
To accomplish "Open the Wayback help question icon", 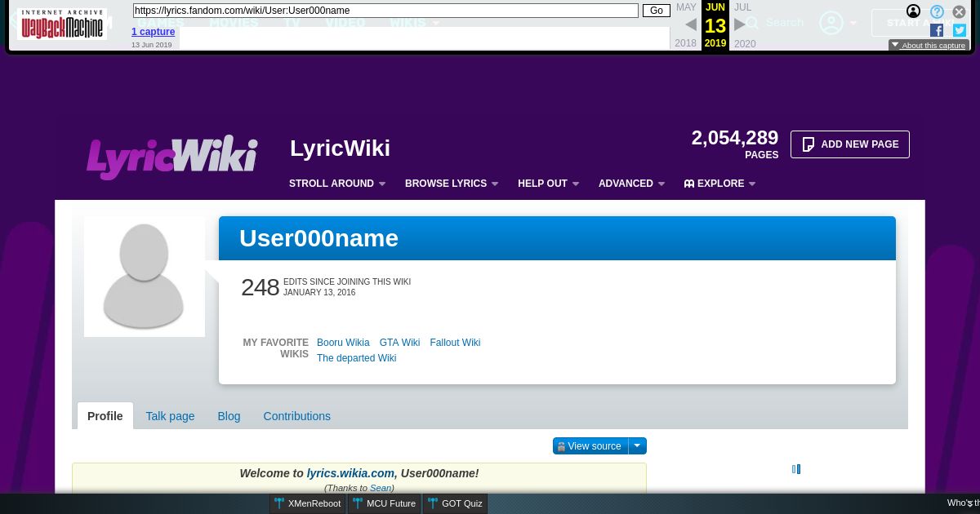I will coord(937,11).
